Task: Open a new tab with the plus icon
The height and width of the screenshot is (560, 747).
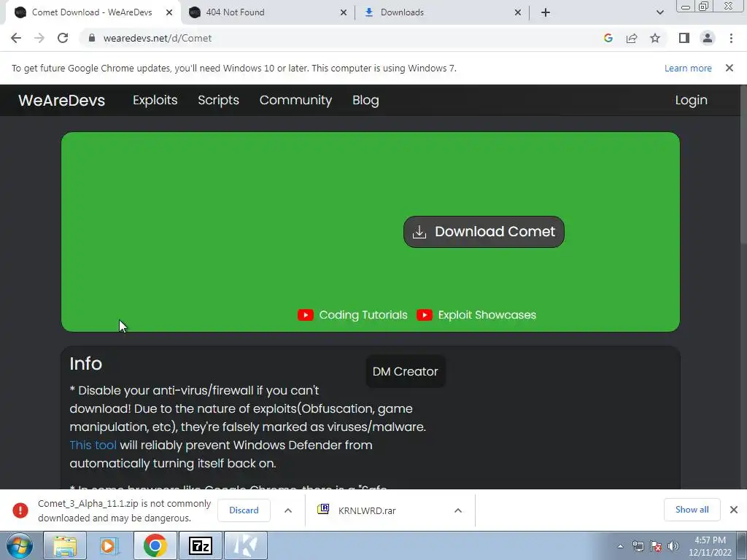Action: pos(546,12)
